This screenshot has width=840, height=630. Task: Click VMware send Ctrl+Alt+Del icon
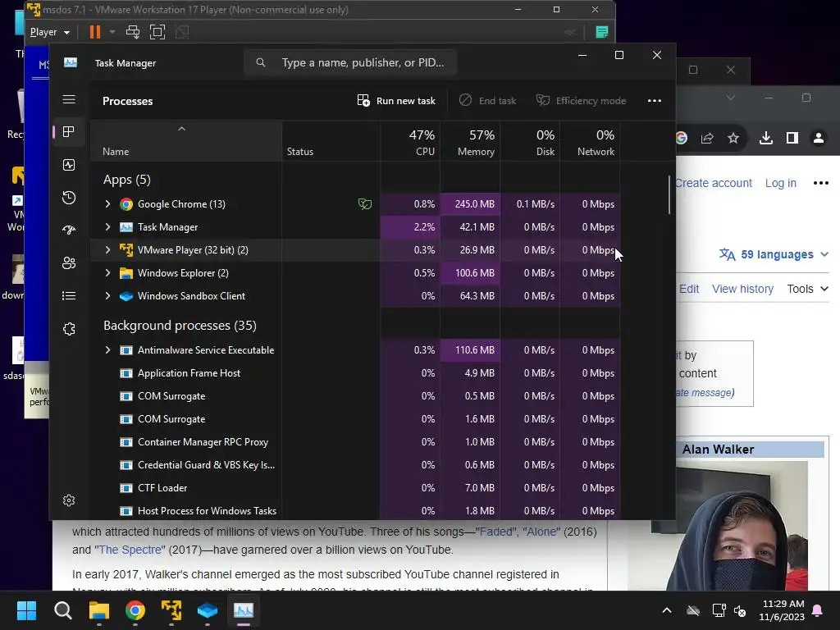[x=133, y=32]
